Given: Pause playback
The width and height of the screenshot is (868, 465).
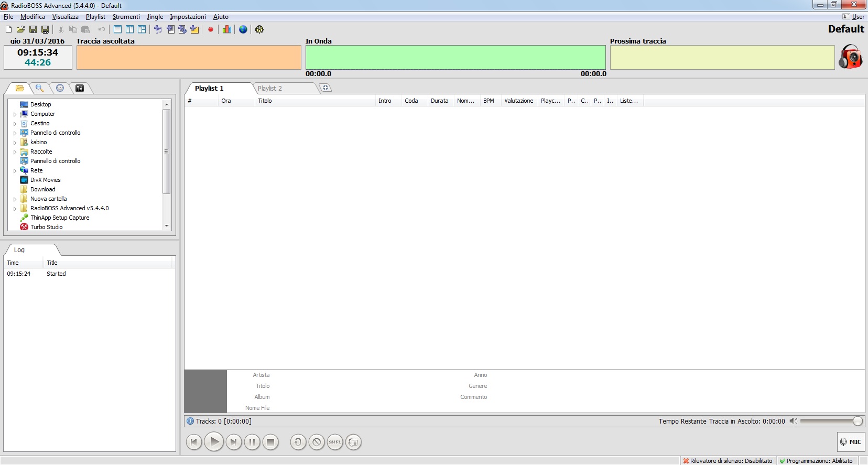Looking at the screenshot, I should (252, 442).
